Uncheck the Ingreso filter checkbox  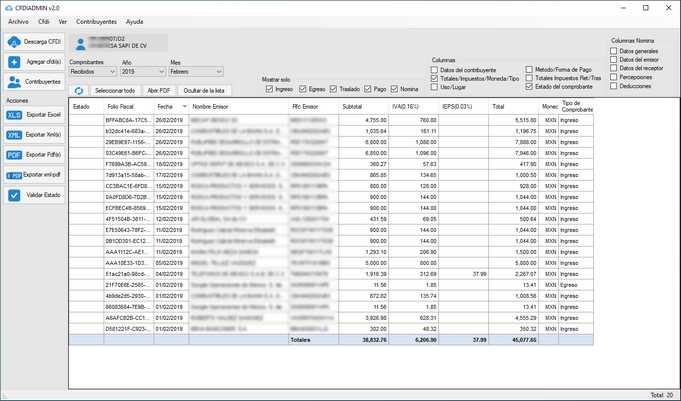click(270, 89)
